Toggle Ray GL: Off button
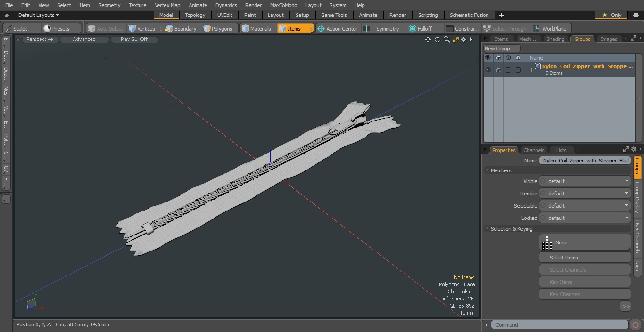This screenshot has width=644, height=332. (x=134, y=39)
